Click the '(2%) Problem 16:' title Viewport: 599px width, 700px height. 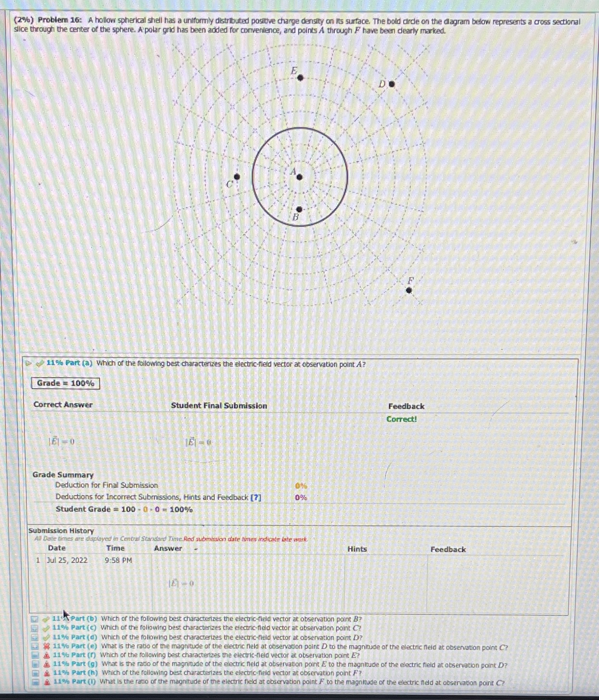point(48,21)
